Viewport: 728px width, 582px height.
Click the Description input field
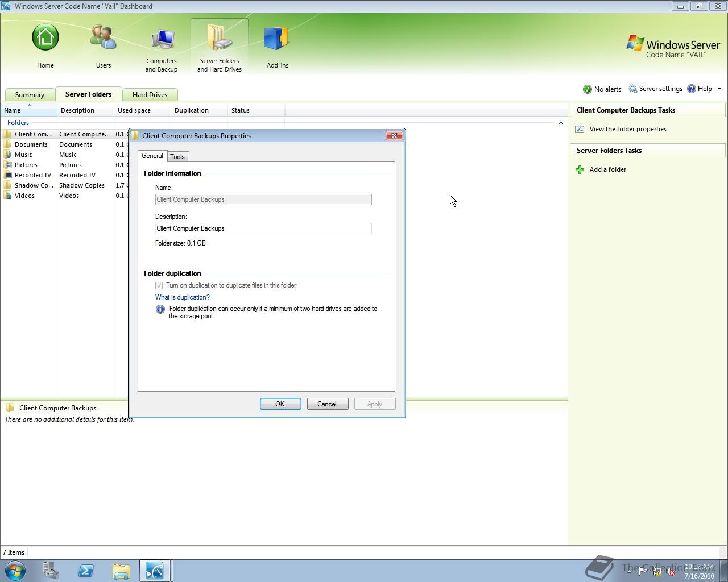pyautogui.click(x=263, y=228)
